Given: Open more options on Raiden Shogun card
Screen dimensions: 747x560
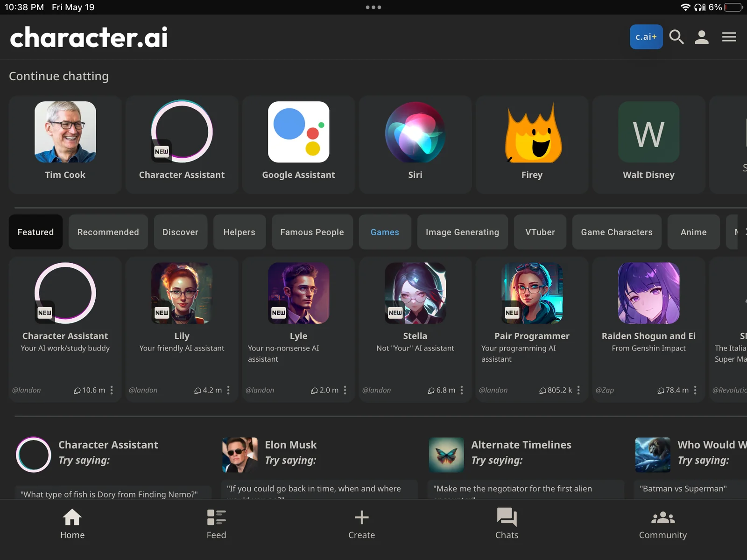Looking at the screenshot, I should (695, 390).
